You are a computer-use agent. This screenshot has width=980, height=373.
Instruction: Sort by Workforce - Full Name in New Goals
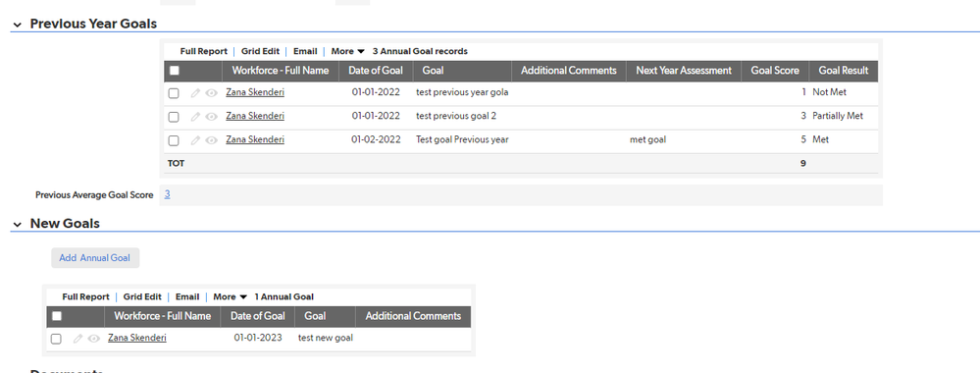(163, 316)
